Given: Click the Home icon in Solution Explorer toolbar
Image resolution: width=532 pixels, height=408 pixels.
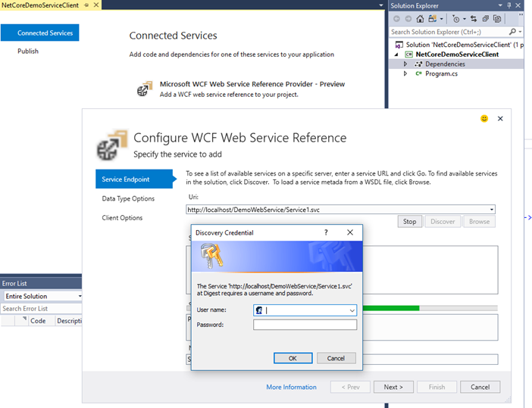Looking at the screenshot, I should click(420, 19).
